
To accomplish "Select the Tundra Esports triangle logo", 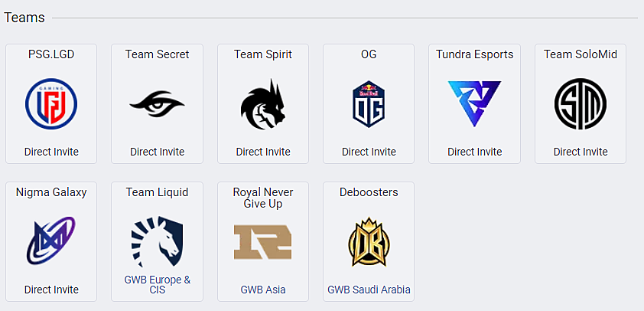I will click(474, 103).
